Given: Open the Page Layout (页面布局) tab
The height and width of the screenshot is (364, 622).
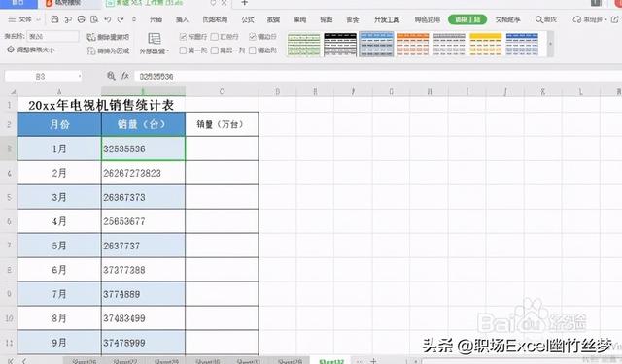Looking at the screenshot, I should (215, 19).
